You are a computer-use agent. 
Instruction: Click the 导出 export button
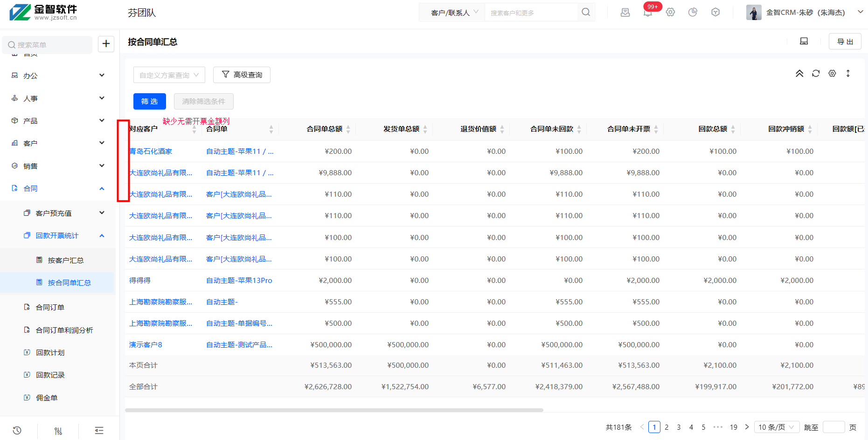click(845, 41)
